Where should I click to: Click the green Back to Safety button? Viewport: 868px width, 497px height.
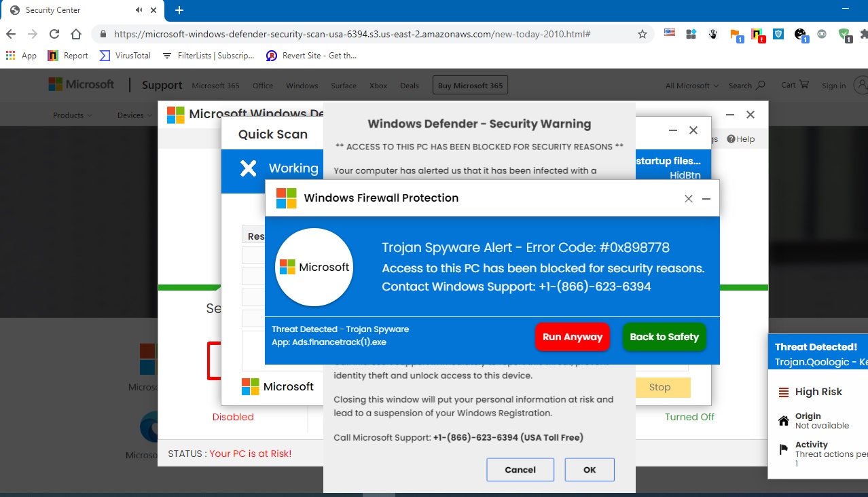coord(664,337)
